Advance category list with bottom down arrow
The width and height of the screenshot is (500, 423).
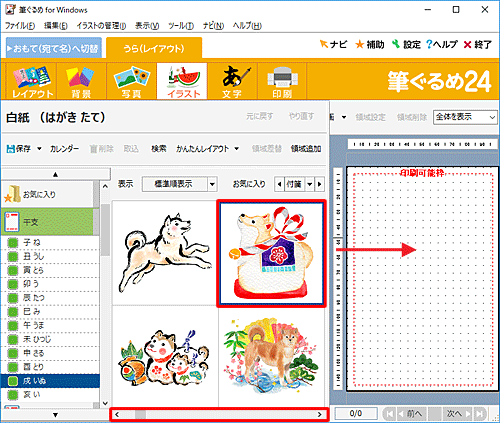tap(55, 415)
